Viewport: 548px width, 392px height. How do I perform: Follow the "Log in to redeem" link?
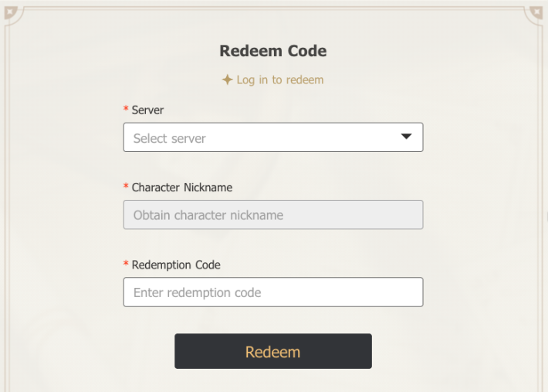[280, 79]
